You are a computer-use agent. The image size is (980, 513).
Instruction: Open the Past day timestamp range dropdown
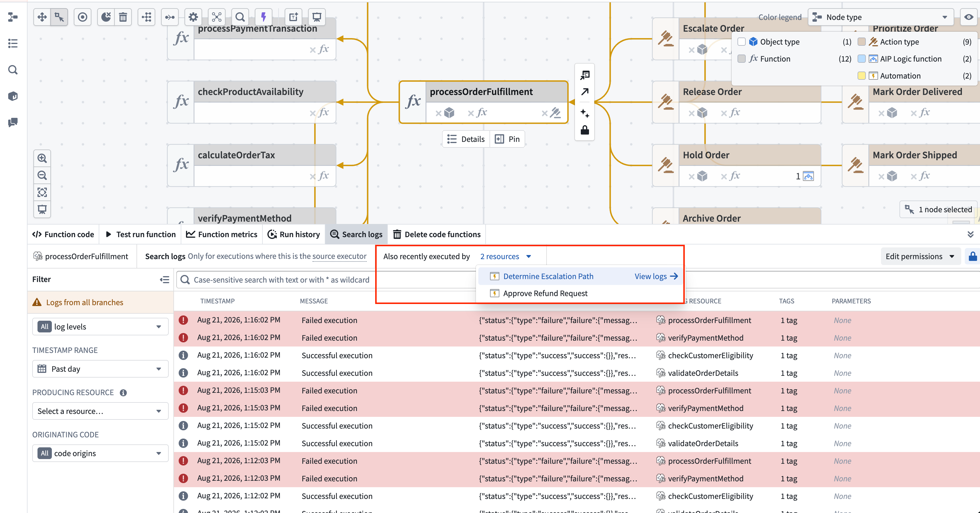click(x=100, y=369)
